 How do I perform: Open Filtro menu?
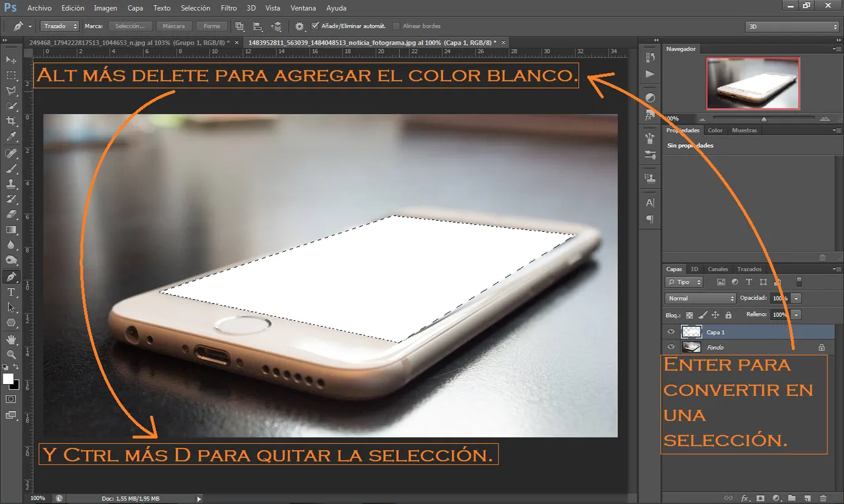[x=229, y=8]
